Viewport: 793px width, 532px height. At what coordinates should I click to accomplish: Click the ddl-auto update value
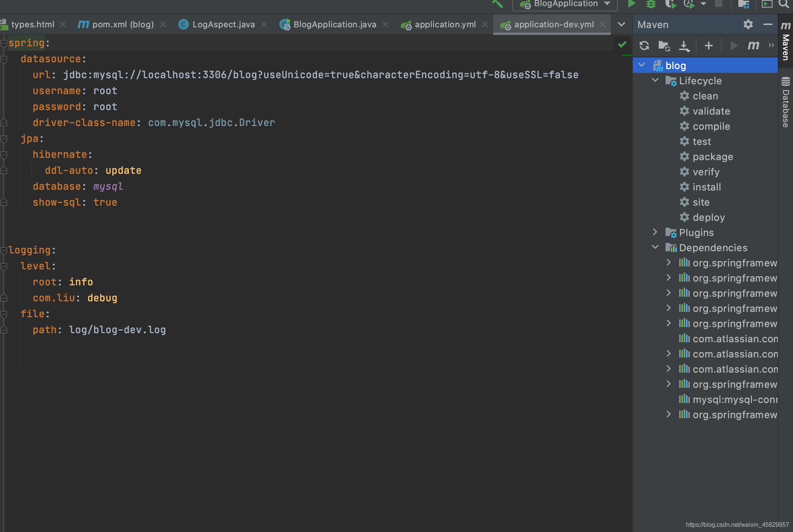pyautogui.click(x=123, y=170)
